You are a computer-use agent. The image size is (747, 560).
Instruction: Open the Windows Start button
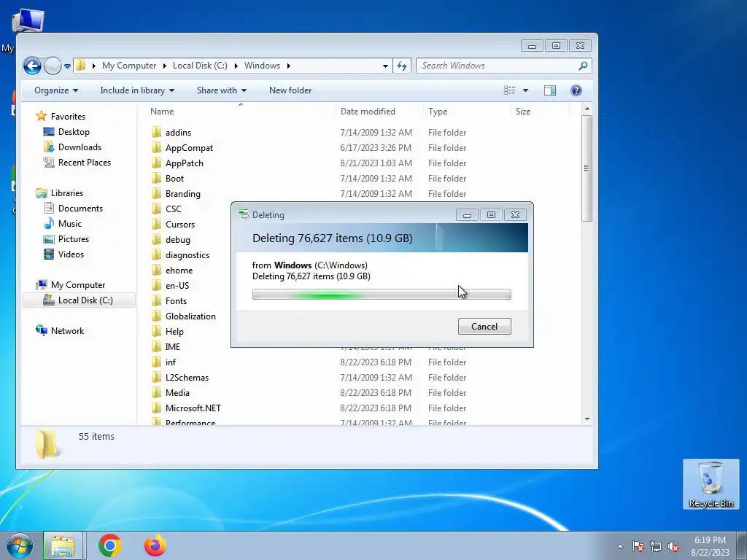point(20,545)
